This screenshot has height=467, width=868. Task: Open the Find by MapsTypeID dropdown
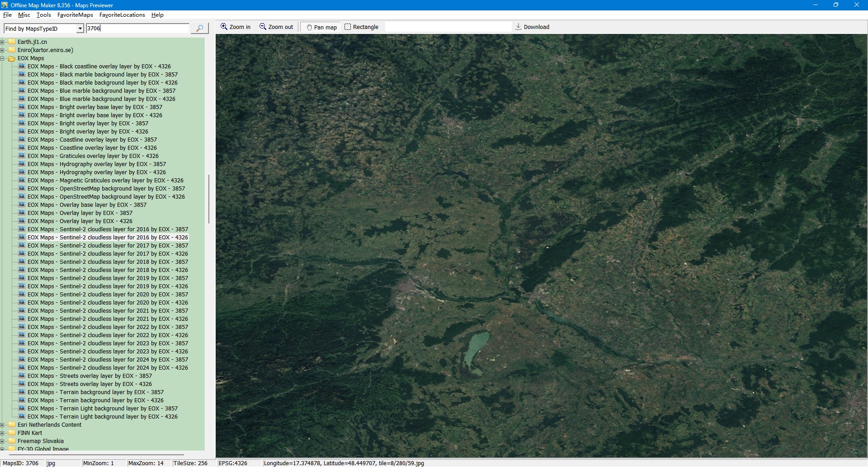(80, 29)
